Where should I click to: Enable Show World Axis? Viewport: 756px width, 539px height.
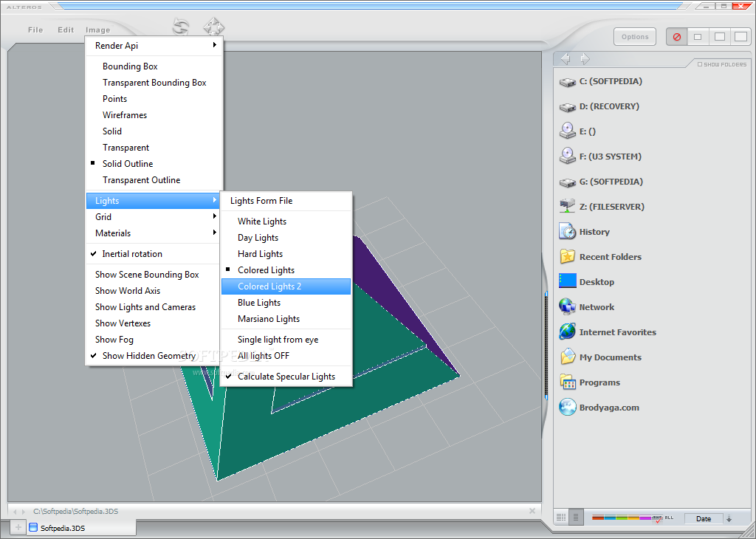point(154,291)
